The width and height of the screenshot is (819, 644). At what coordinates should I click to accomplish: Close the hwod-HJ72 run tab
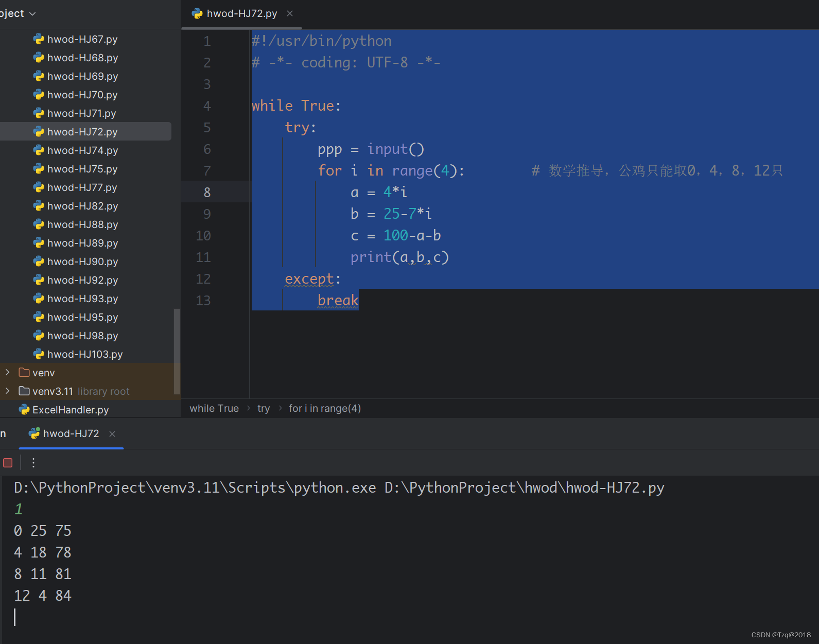(112, 434)
